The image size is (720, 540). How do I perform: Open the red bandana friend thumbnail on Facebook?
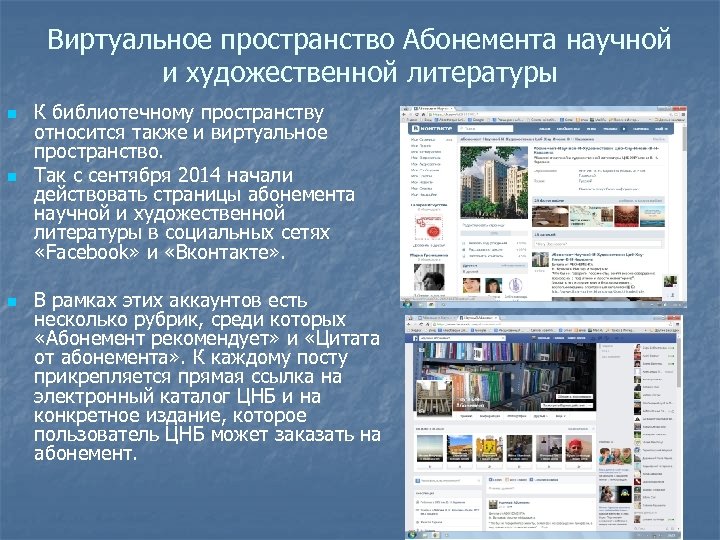579,448
